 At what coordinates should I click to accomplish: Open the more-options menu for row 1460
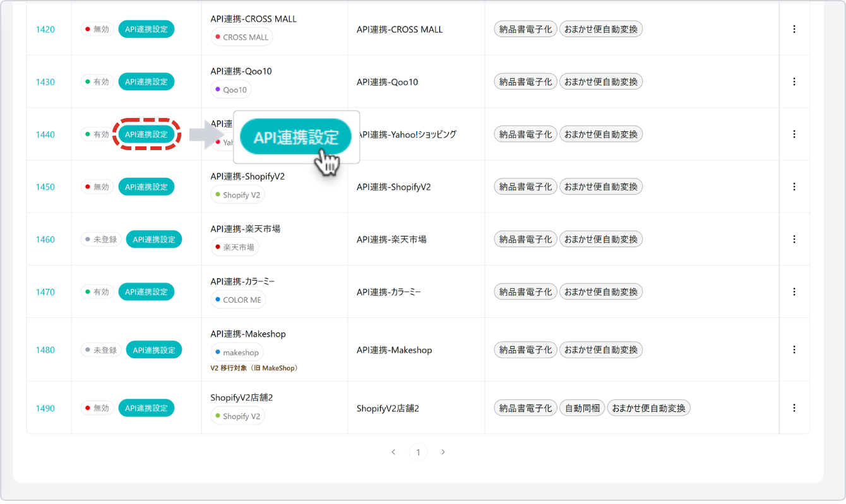(x=794, y=239)
